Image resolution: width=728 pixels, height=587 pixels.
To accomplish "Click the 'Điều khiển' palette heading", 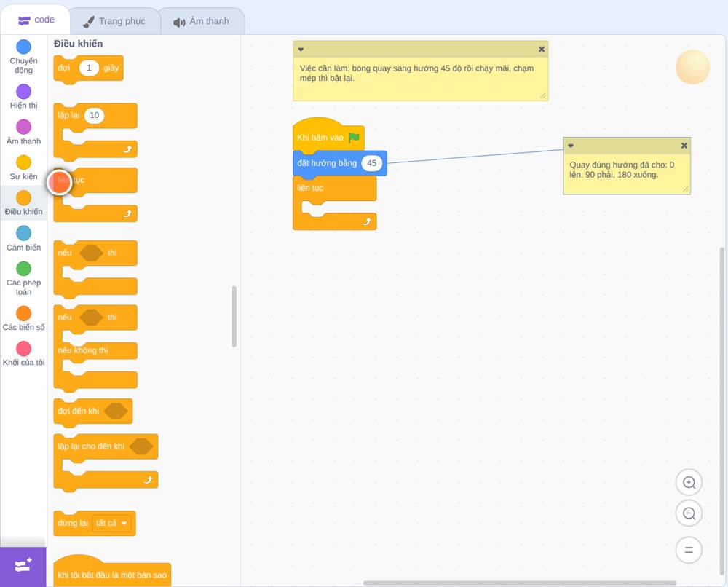I will point(78,44).
